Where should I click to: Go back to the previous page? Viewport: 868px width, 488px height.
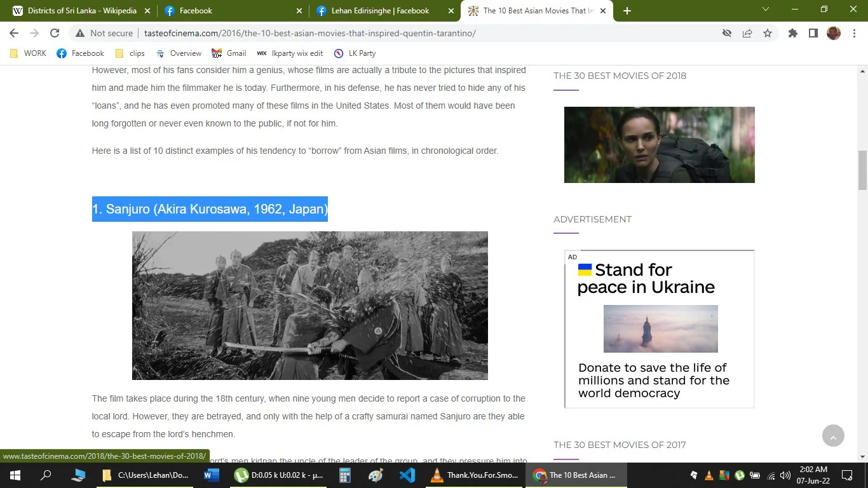click(14, 33)
